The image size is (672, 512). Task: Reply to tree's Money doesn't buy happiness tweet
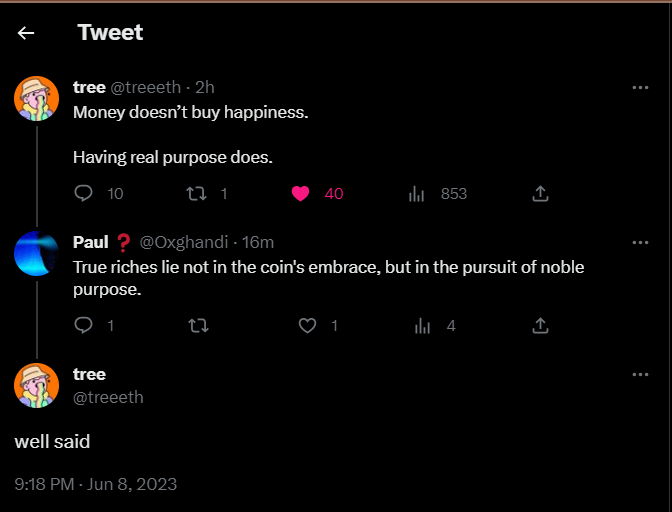click(x=83, y=193)
